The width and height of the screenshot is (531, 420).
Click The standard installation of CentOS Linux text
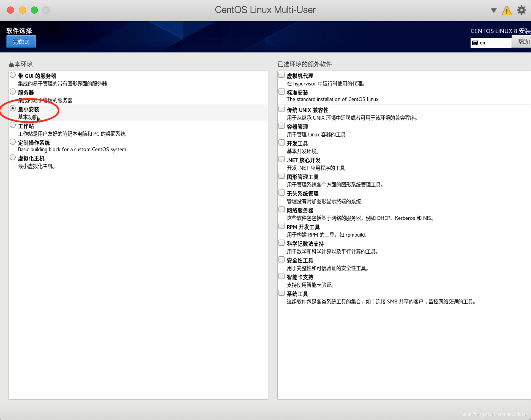tap(333, 99)
